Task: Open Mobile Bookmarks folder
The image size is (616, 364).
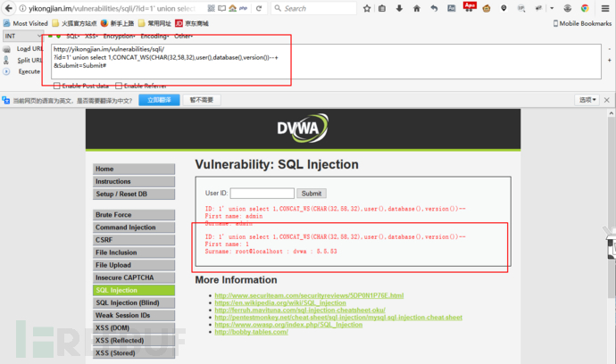Action: click(x=582, y=23)
